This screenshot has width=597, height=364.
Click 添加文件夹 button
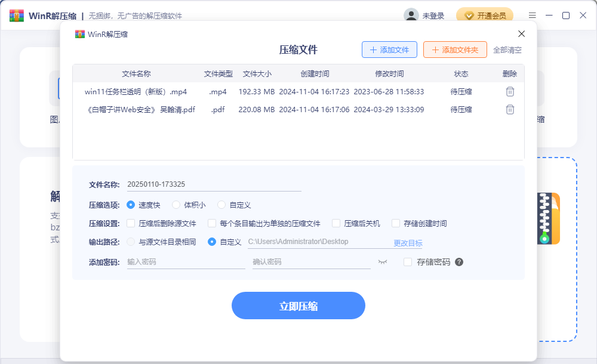click(x=455, y=50)
